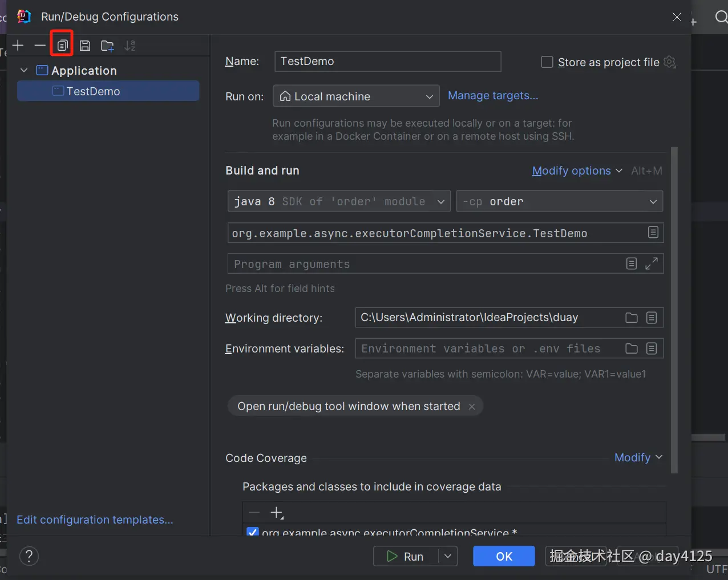Collapse the Application tree node
This screenshot has width=728, height=580.
pos(24,70)
